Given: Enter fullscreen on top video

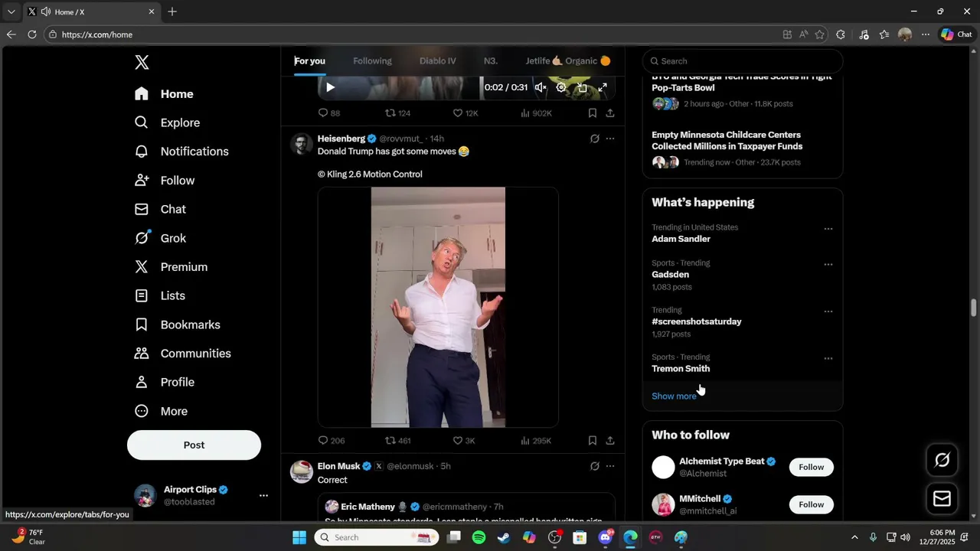Looking at the screenshot, I should point(603,87).
